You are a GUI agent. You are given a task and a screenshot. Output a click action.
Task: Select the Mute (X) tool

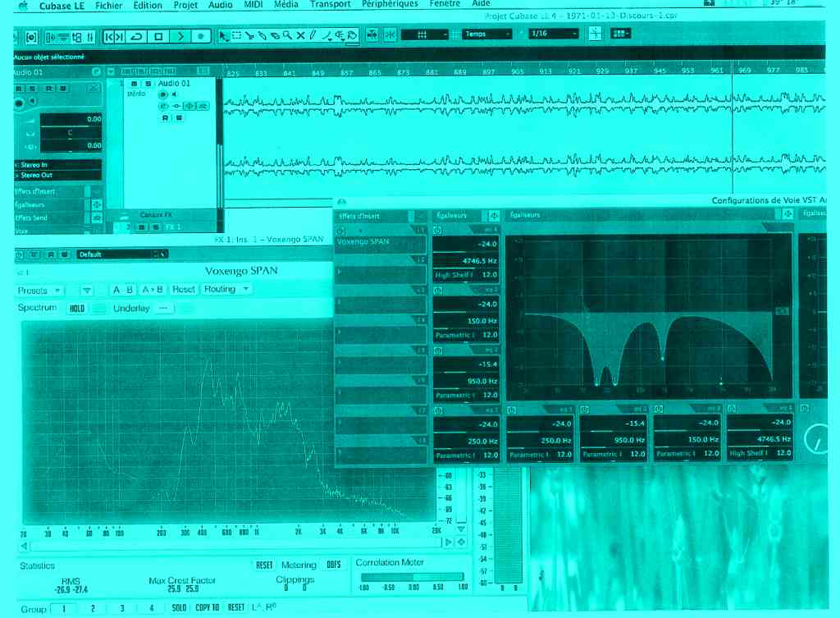300,35
